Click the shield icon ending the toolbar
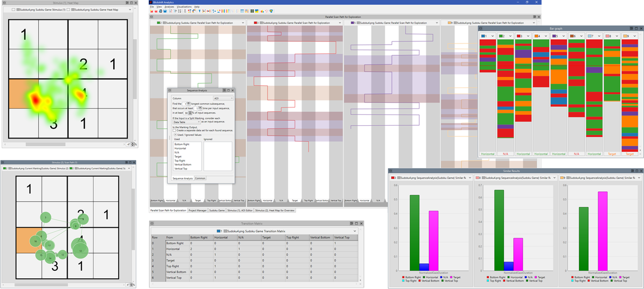 (x=271, y=11)
